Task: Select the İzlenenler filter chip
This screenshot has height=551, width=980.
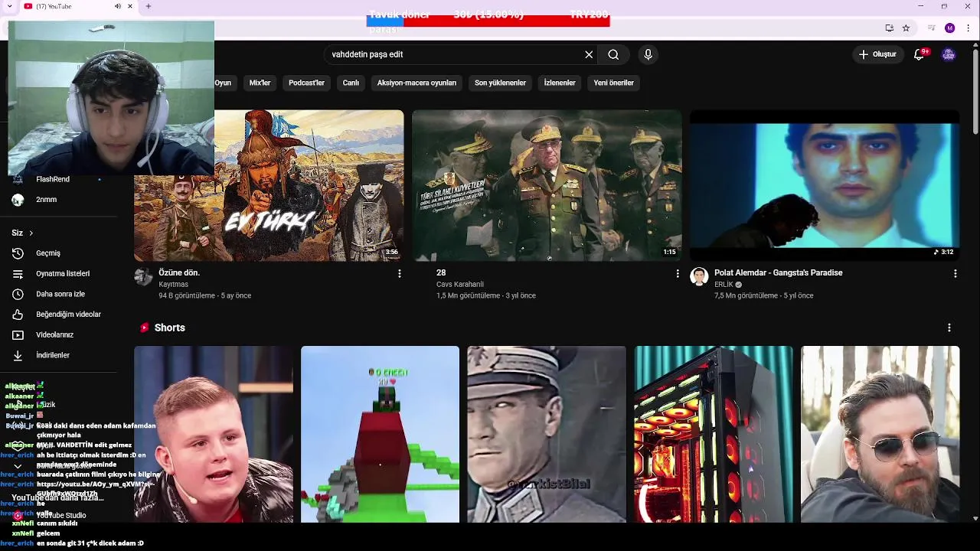Action: coord(560,83)
